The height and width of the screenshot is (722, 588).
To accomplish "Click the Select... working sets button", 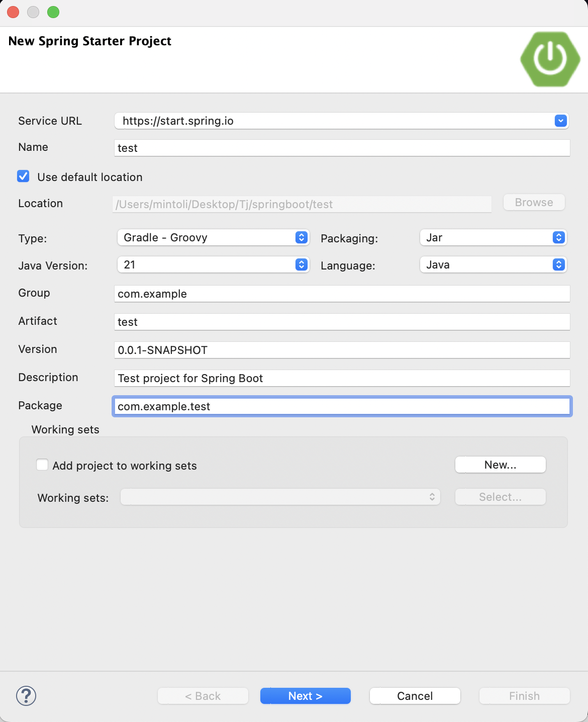I will (501, 497).
